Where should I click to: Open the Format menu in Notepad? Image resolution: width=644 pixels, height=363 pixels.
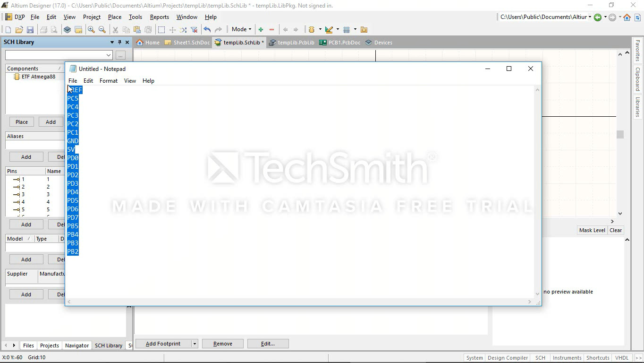(108, 81)
